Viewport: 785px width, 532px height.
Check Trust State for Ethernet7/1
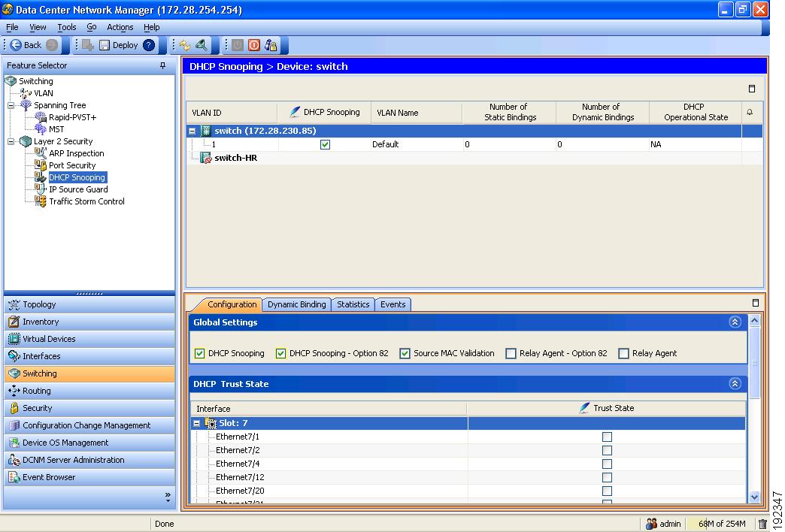(607, 437)
